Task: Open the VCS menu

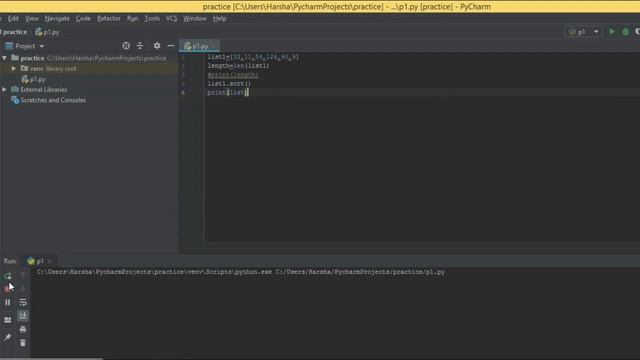Action: 171,18
